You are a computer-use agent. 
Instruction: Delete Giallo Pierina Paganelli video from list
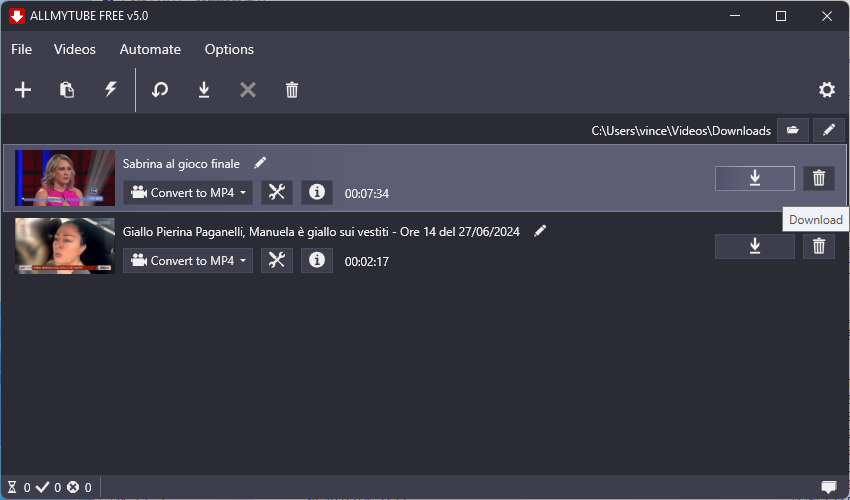click(819, 246)
